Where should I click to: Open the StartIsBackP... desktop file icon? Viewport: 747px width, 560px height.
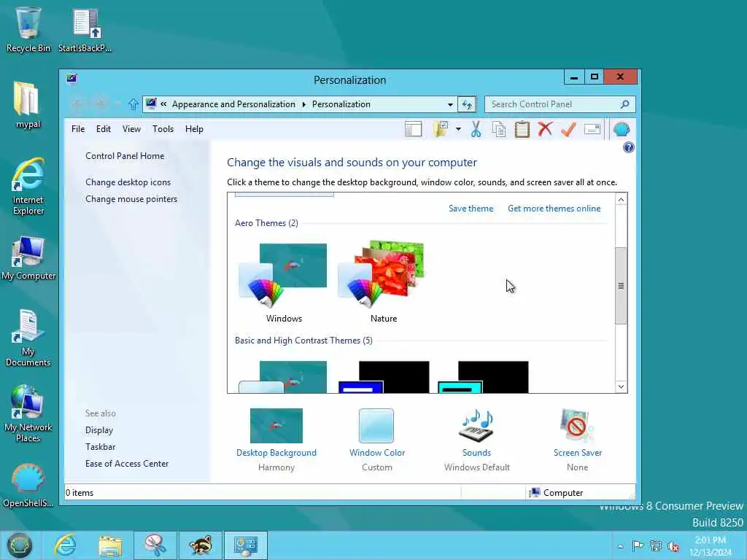(85, 29)
